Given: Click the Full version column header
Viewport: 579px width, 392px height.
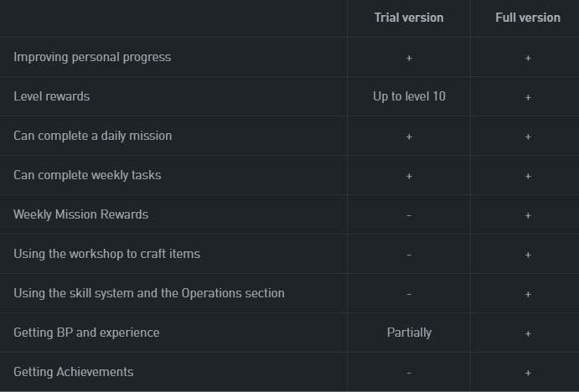Looking at the screenshot, I should pos(528,18).
